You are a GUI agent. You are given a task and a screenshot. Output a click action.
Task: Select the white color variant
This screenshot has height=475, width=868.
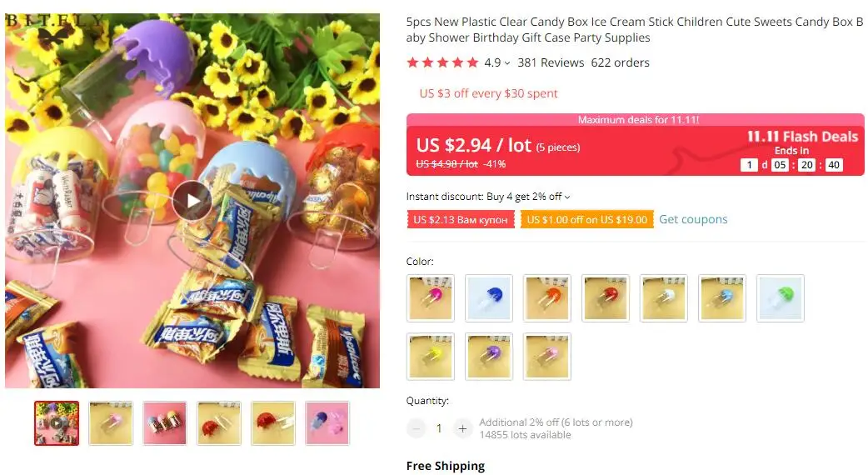tap(664, 297)
